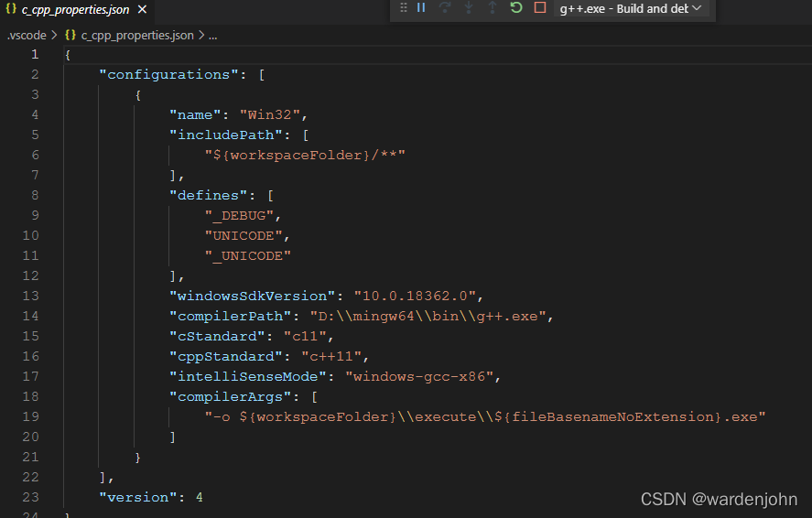Click the "${workspaceFolder}/**" string
Screen dimensions: 812x518
(x=305, y=156)
